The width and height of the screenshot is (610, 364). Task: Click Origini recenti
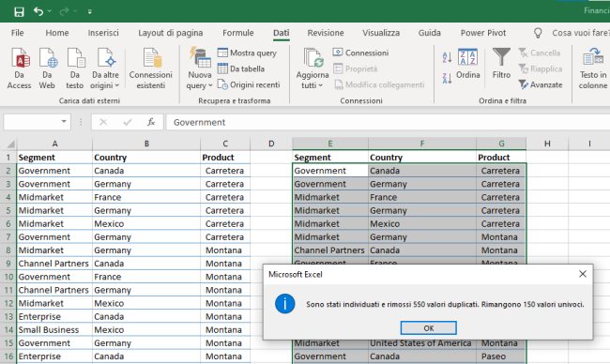(249, 84)
